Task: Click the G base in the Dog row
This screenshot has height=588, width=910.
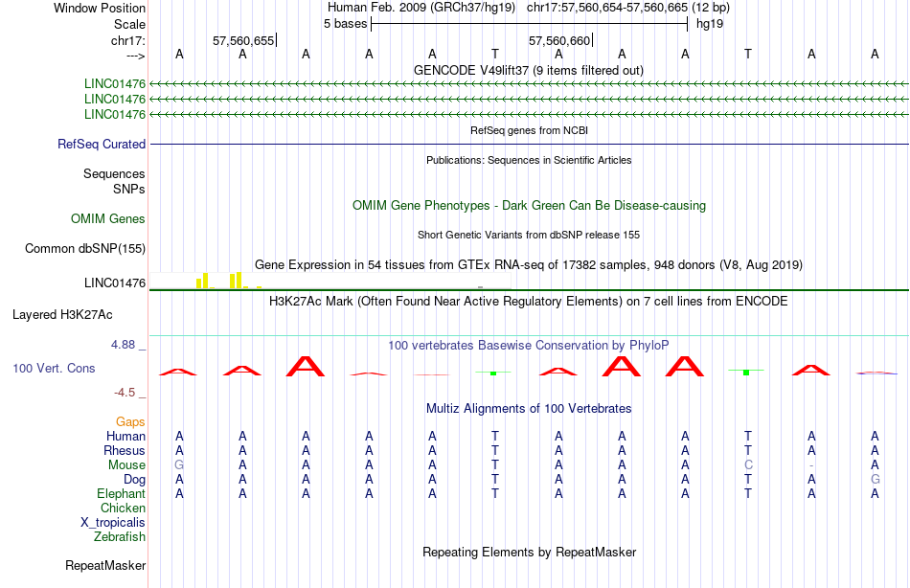Action: click(875, 480)
